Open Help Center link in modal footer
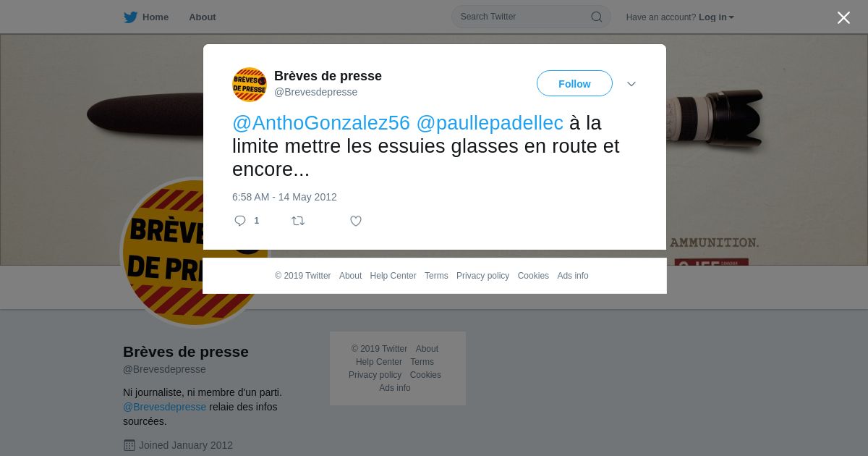 [x=393, y=276]
